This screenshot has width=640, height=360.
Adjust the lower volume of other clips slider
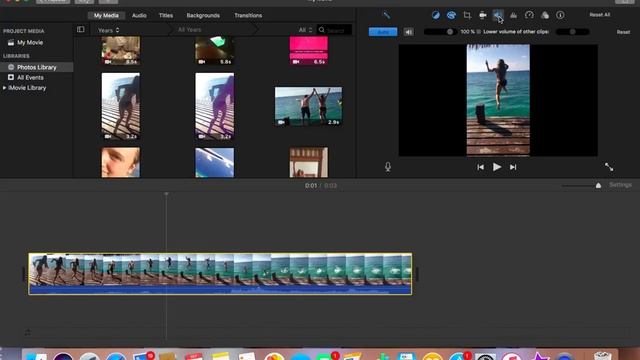click(572, 32)
